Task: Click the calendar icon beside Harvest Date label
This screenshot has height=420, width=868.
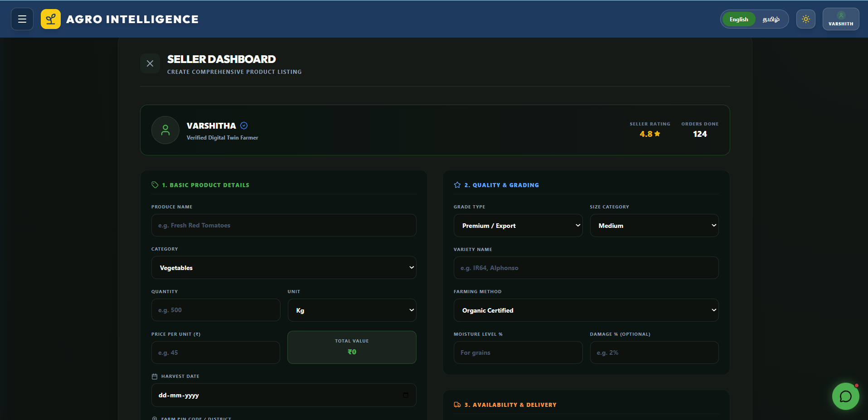Action: (x=155, y=377)
